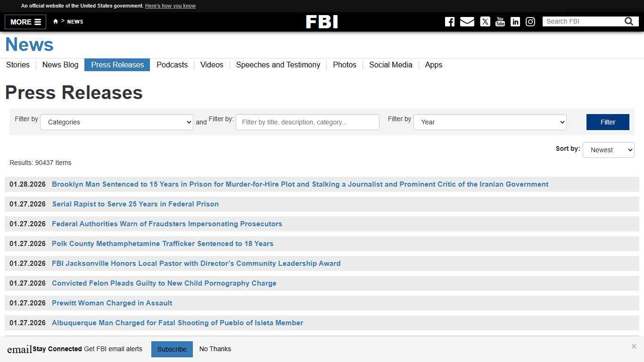Open the Instagram icon
644x362 pixels.
530,22
